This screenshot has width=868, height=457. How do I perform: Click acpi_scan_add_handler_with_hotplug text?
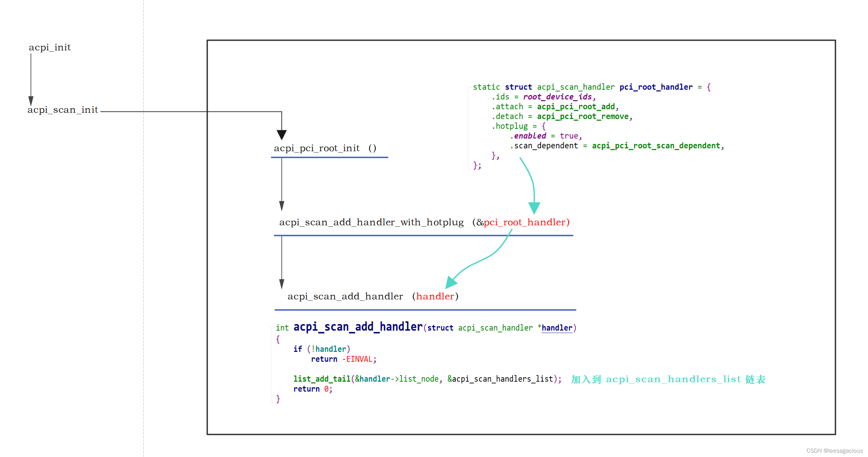(x=371, y=222)
